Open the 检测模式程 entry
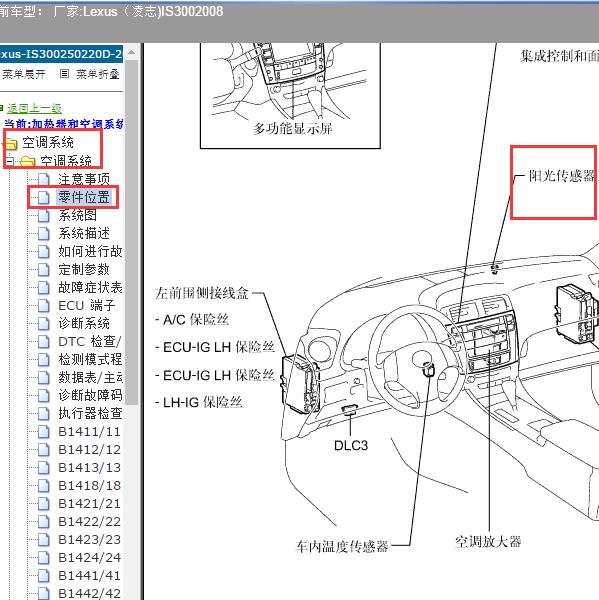This screenshot has width=599, height=600. pyautogui.click(x=90, y=359)
